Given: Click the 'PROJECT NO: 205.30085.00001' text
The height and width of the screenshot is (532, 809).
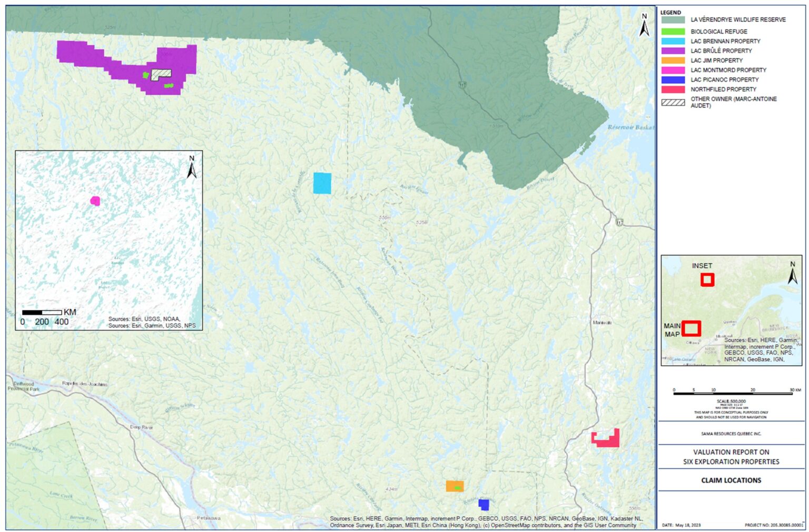Looking at the screenshot, I should 774,525.
